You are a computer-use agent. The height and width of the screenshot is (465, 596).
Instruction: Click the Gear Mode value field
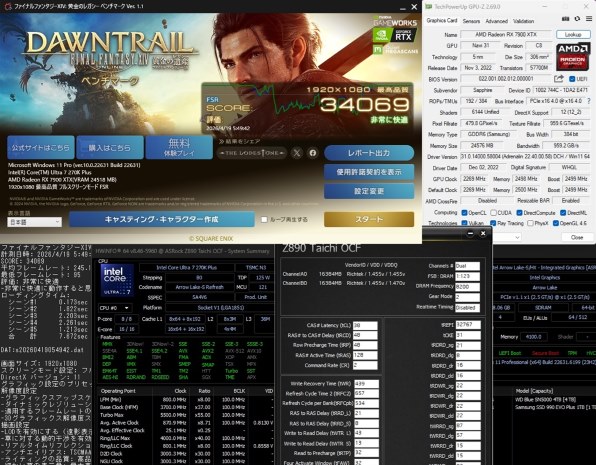pyautogui.click(x=467, y=297)
